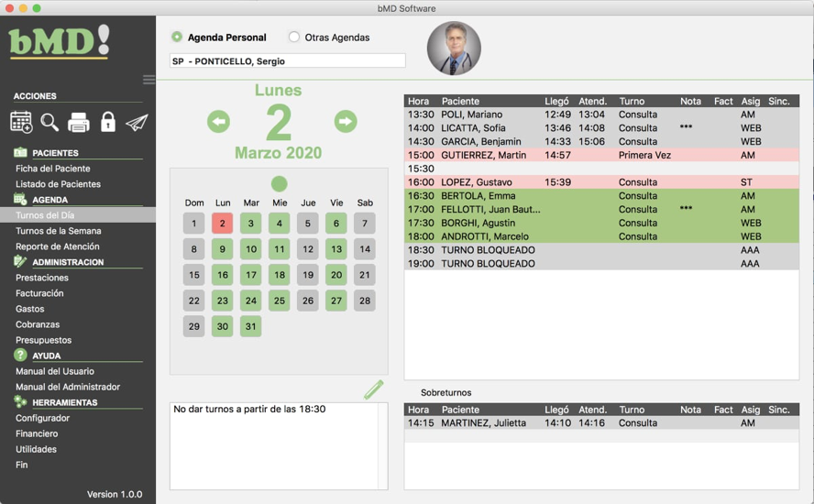814x504 pixels.
Task: Open Prestaciones menu item
Action: pos(42,277)
